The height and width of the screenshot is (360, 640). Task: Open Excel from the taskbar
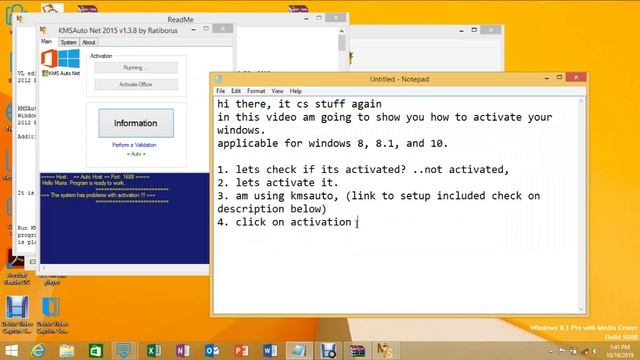point(154,351)
